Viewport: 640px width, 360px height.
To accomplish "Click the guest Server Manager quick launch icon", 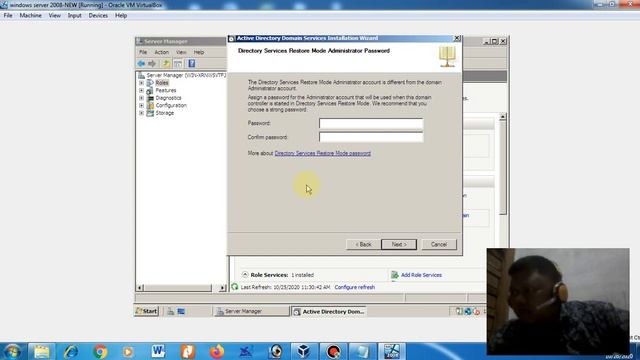I will click(171, 311).
